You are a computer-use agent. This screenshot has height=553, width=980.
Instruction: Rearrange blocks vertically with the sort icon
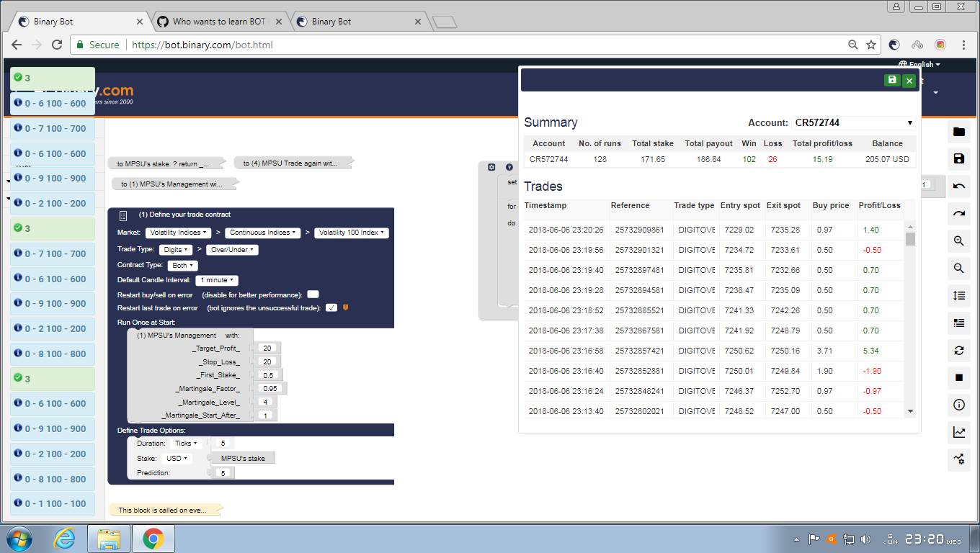point(959,296)
